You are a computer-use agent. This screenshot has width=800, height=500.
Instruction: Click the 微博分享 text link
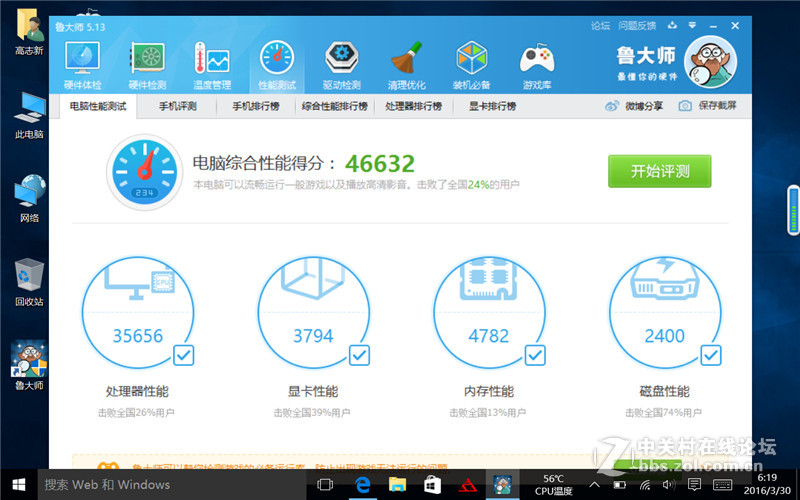[x=644, y=106]
